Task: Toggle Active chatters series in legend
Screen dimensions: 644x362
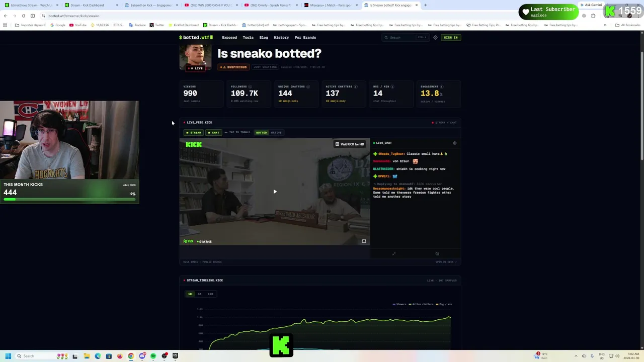Action: pyautogui.click(x=422, y=304)
